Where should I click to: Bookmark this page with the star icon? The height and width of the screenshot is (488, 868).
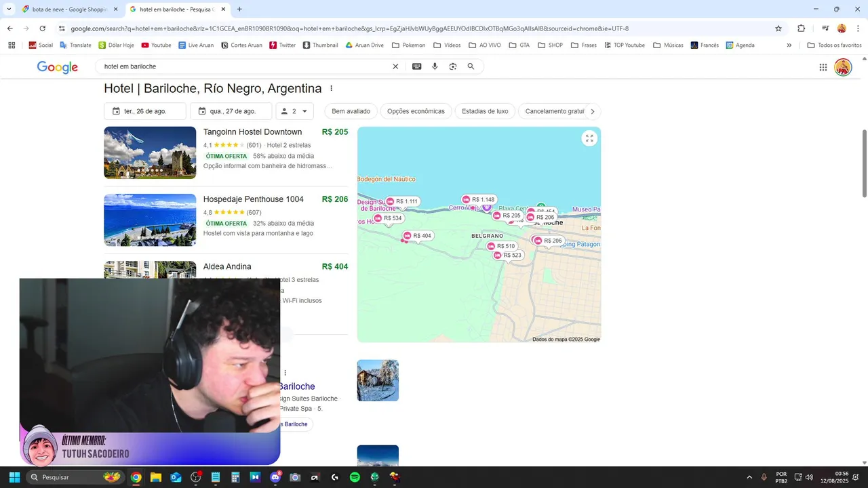[x=778, y=28]
